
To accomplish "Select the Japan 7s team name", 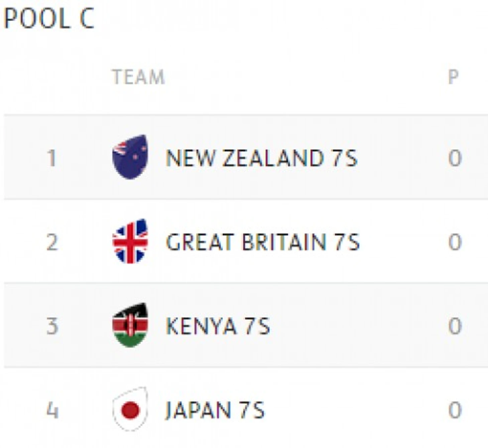I will (215, 410).
